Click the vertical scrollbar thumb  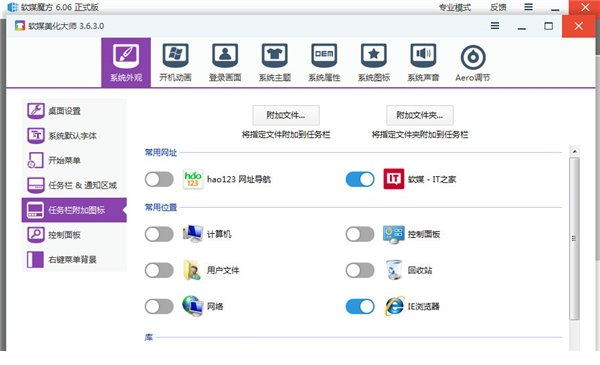[x=574, y=239]
